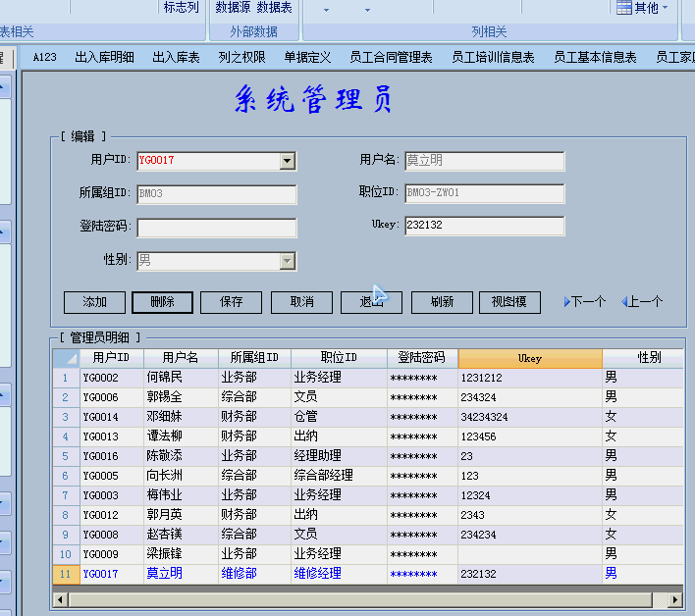This screenshot has height=616, width=695.
Task: Switch to the 出入库明细 tab
Action: pyautogui.click(x=104, y=57)
